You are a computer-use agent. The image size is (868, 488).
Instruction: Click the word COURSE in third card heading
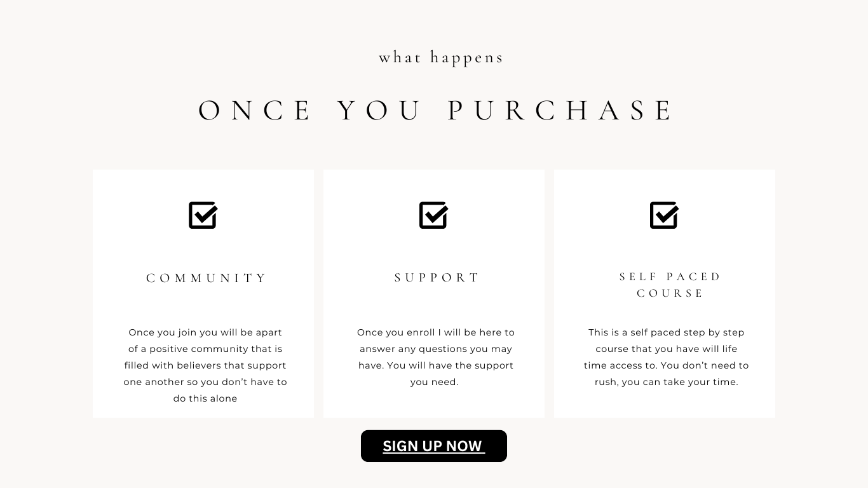click(x=670, y=294)
